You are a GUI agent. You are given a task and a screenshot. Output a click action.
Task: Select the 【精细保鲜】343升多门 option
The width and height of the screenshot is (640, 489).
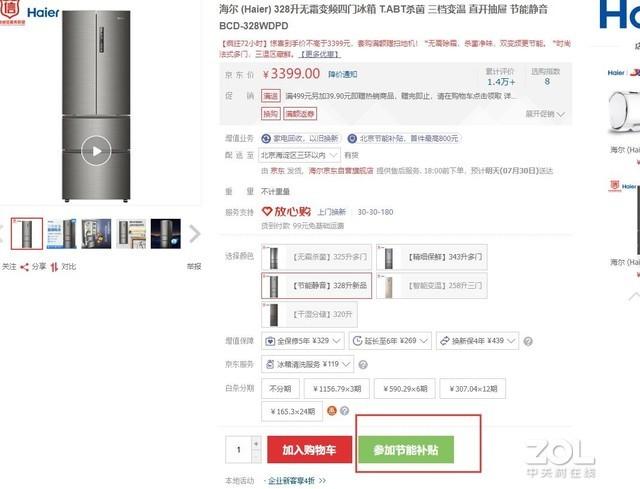coord(431,257)
